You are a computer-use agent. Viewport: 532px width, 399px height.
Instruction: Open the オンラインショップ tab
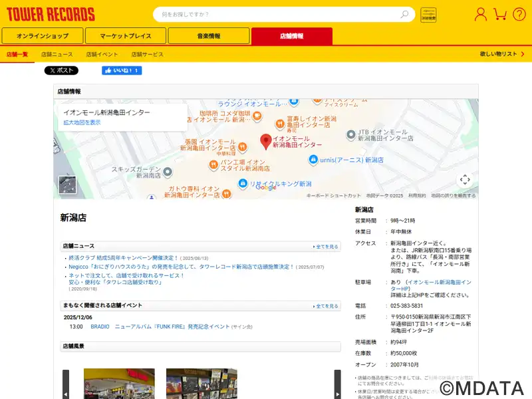43,36
